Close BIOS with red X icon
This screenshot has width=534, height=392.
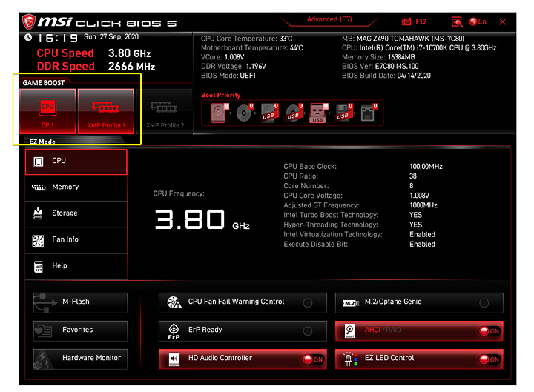(x=502, y=21)
